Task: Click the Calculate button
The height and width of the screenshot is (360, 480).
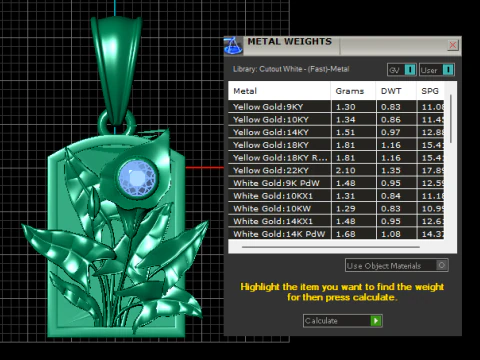Action: [343, 321]
